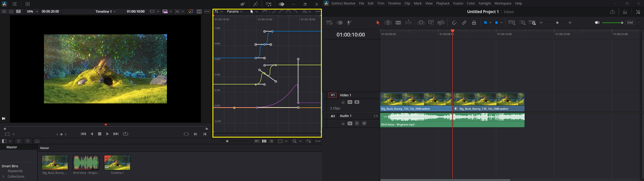Viewport: 644px width, 181px height.
Task: Open the Collections smart bin
Action: [16, 176]
